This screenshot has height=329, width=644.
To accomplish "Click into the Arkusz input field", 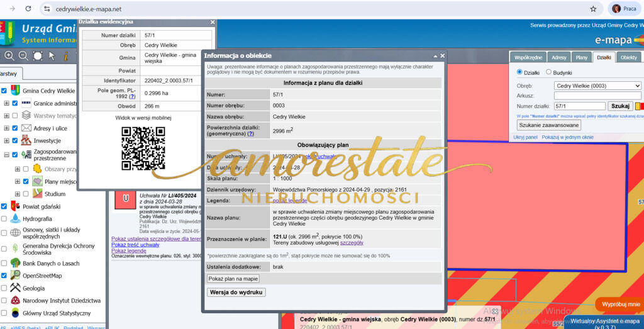I will click(597, 96).
